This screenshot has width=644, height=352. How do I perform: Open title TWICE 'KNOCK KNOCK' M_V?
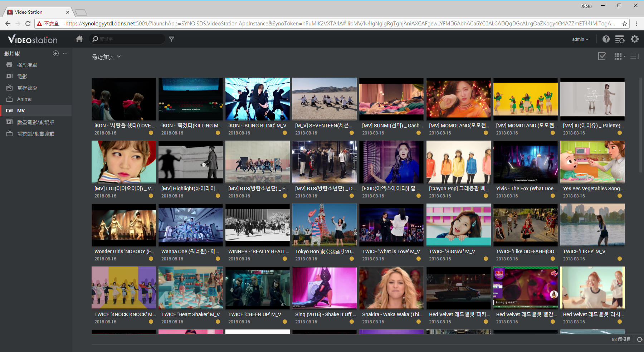125,314
